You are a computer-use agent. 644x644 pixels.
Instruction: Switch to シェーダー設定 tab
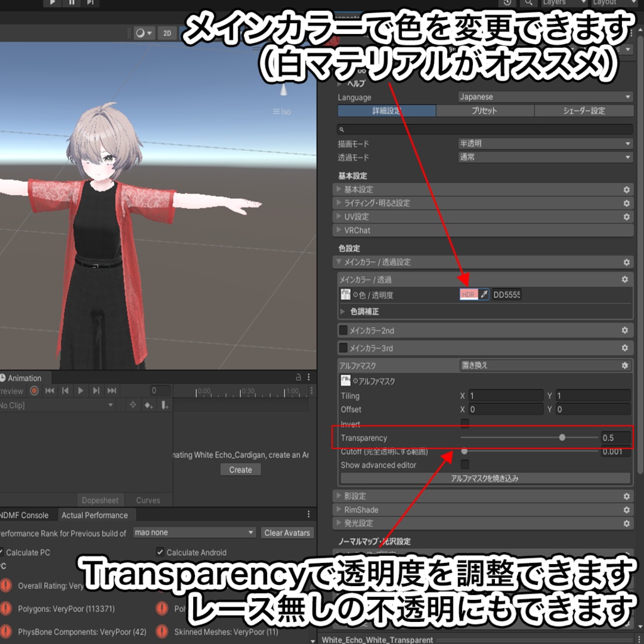coord(584,111)
